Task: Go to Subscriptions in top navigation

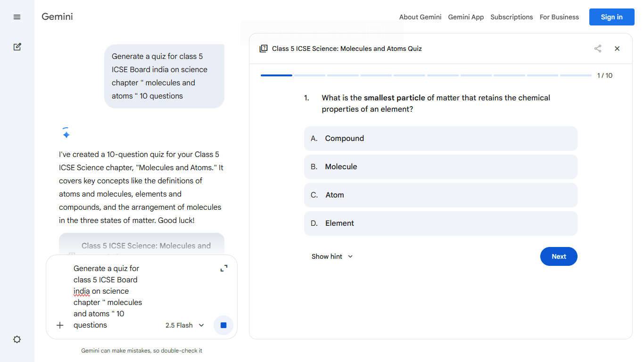Action: [x=512, y=17]
